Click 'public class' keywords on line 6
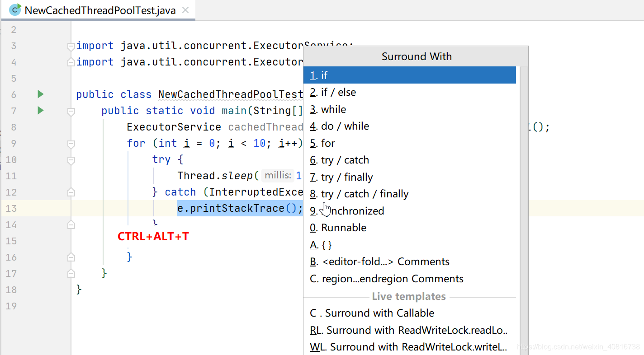 (114, 94)
